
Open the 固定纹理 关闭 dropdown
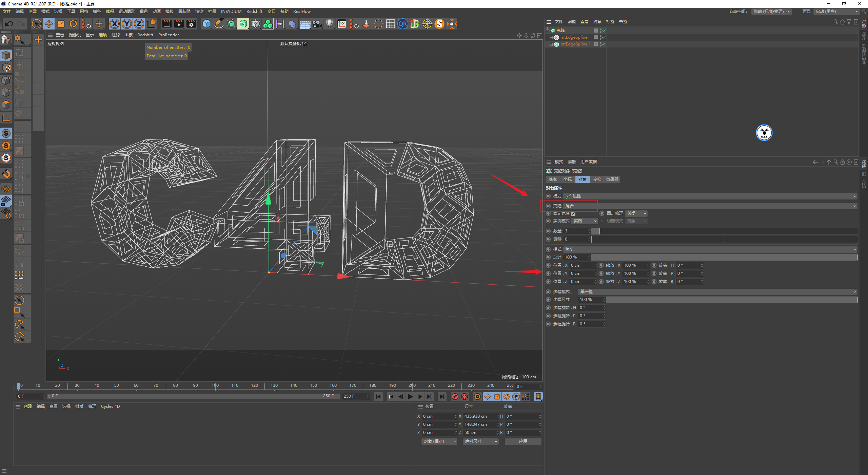(x=636, y=213)
